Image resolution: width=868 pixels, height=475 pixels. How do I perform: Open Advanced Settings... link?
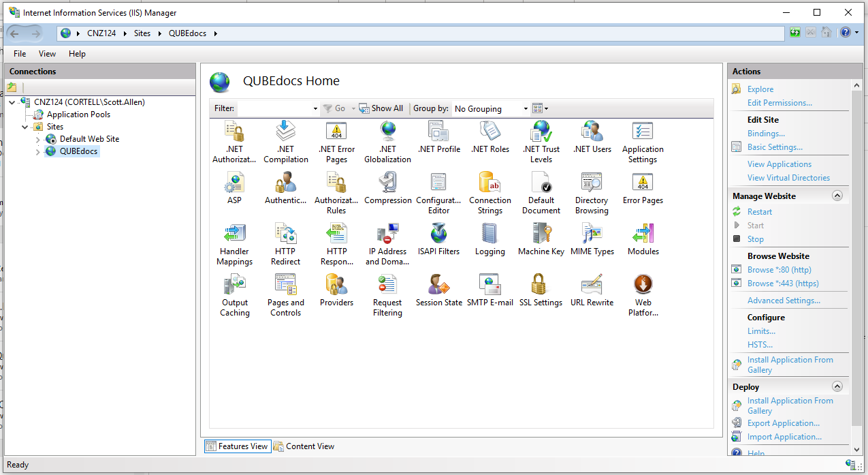(784, 301)
